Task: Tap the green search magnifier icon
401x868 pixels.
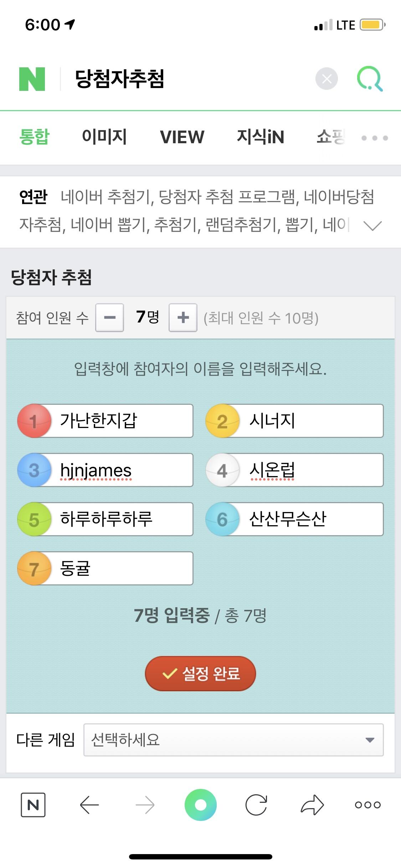Action: pyautogui.click(x=370, y=79)
